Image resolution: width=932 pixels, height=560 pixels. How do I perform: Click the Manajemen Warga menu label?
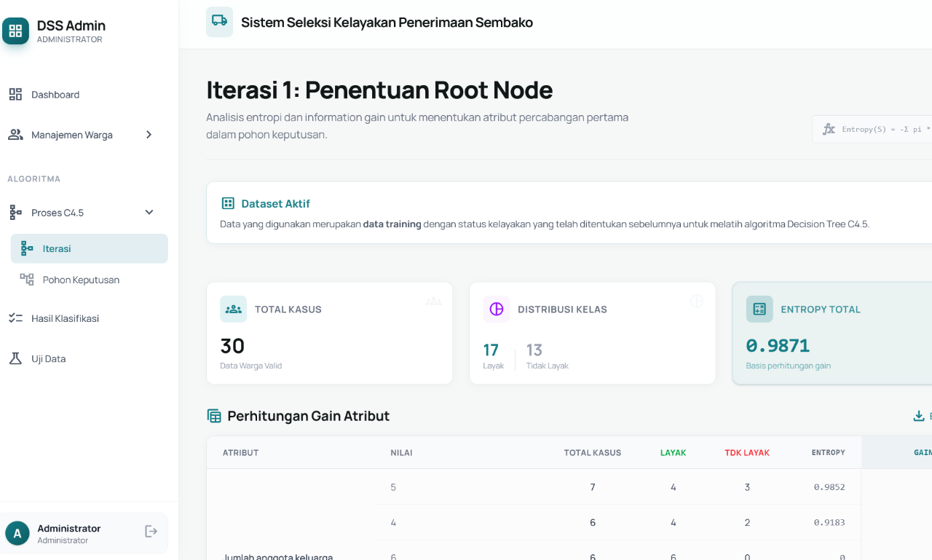pos(71,135)
